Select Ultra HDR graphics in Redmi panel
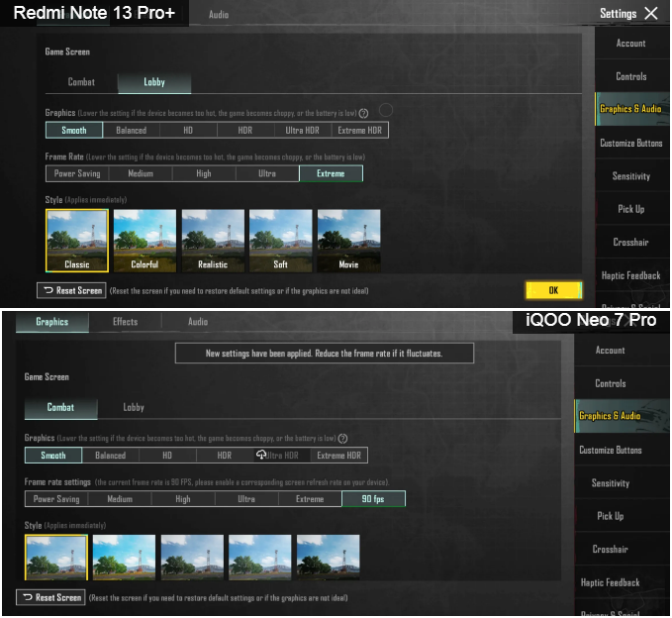Image resolution: width=672 pixels, height=618 pixels. [303, 130]
